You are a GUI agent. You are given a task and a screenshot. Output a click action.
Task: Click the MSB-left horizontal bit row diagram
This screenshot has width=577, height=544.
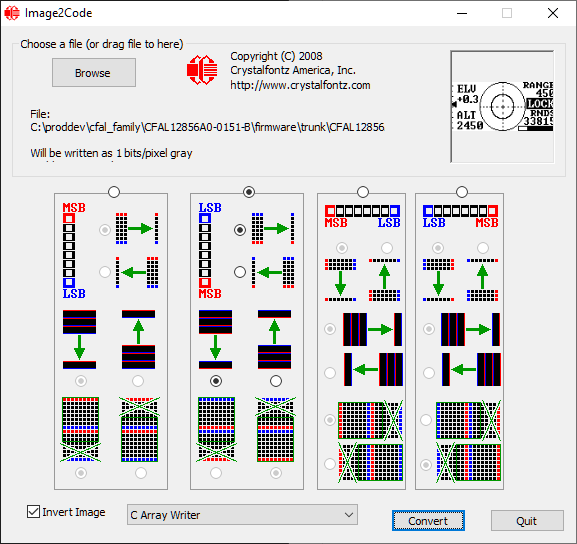pyautogui.click(x=362, y=216)
